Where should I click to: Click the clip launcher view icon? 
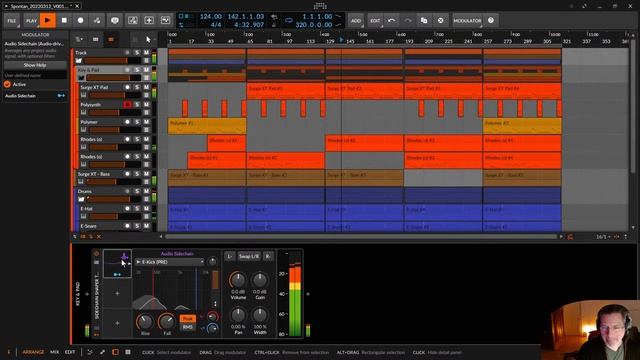(96, 40)
